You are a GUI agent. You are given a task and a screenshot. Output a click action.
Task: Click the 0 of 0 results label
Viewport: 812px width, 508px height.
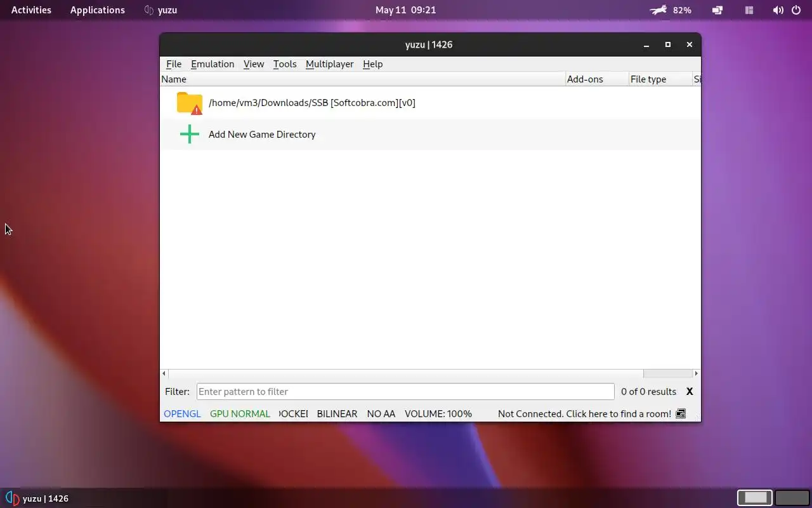(648, 392)
